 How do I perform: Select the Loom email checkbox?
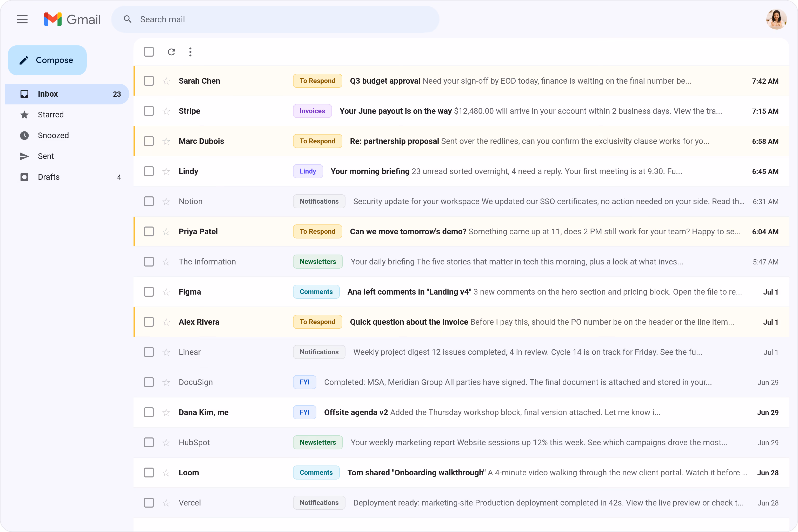149,473
